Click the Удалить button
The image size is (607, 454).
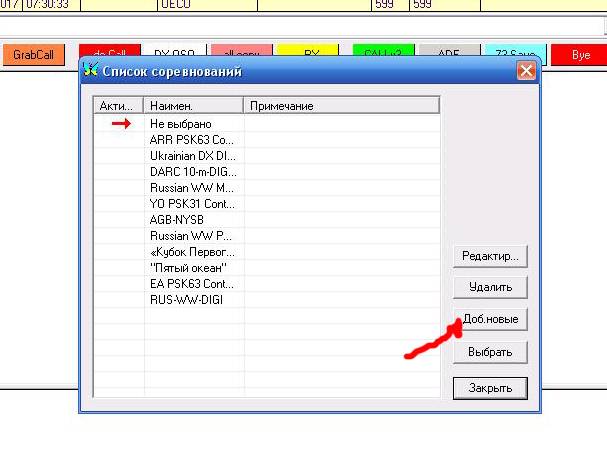coord(490,287)
